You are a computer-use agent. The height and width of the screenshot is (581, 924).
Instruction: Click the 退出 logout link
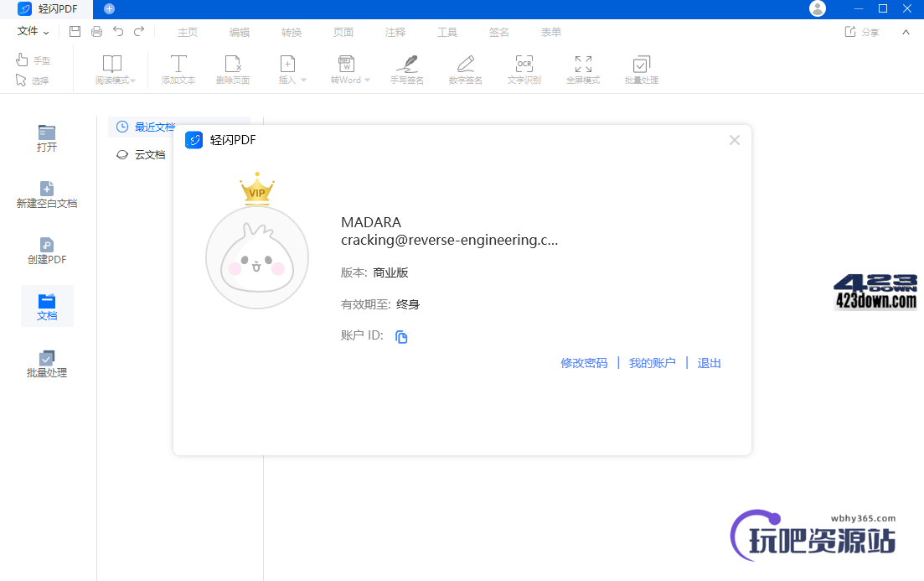[709, 363]
